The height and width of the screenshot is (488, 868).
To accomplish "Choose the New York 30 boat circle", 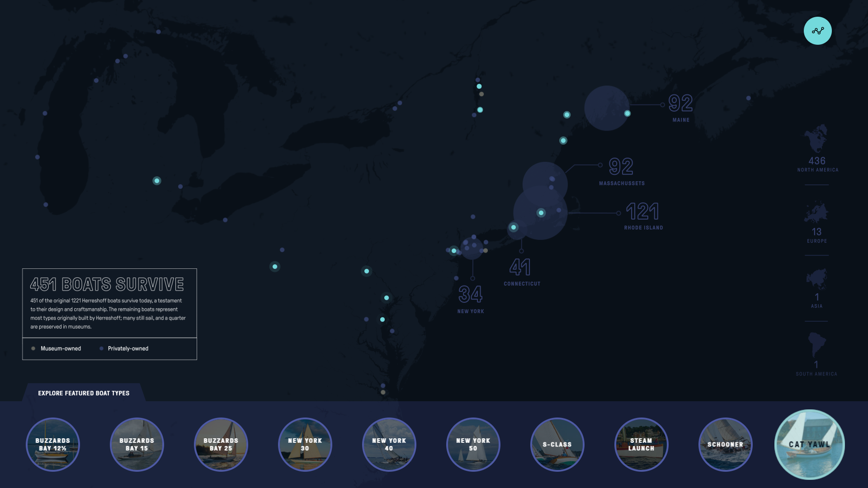I will click(305, 445).
